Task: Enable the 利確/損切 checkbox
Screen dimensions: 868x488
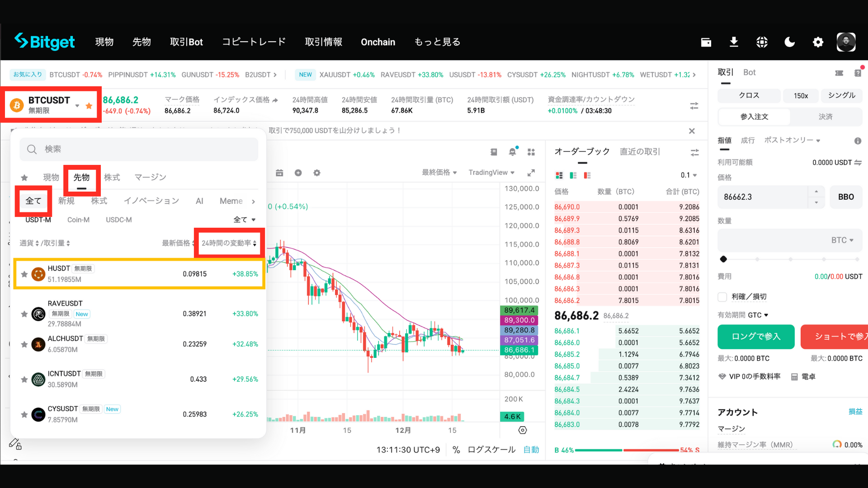Action: [x=722, y=297]
